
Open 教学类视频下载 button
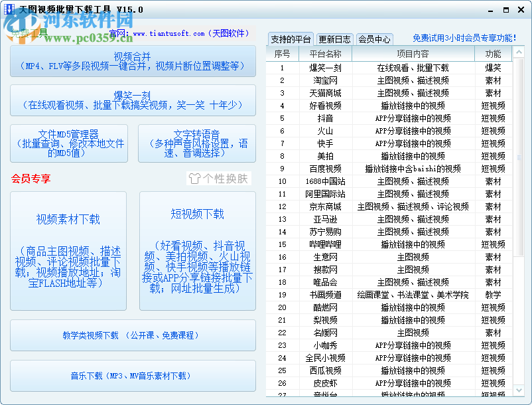pos(133,335)
